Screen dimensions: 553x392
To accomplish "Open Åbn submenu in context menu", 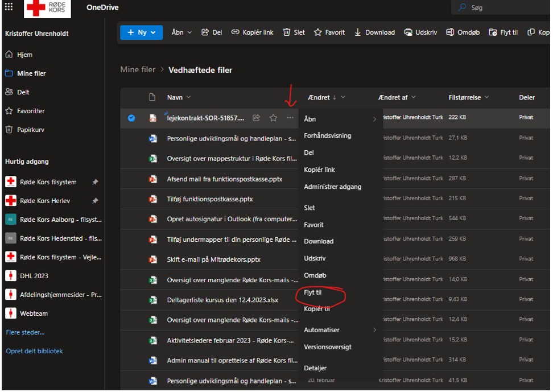I will coord(340,119).
